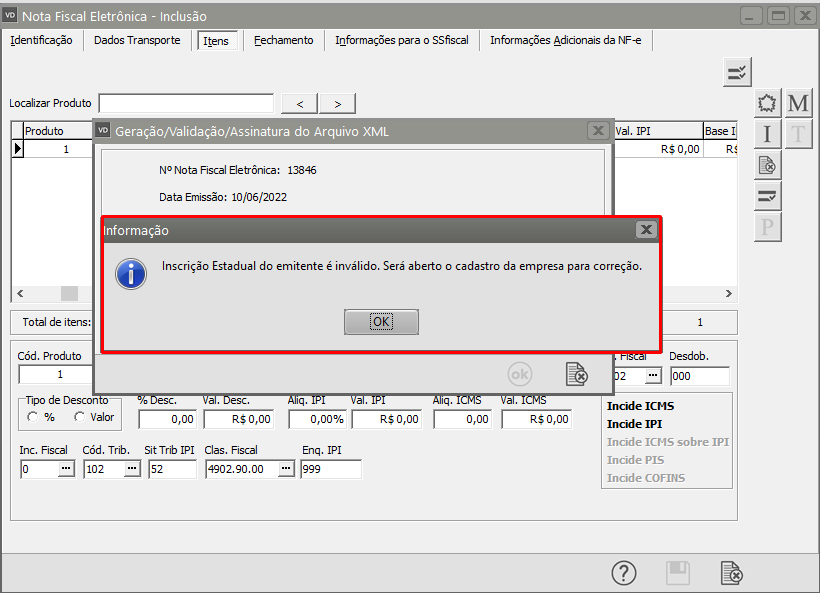Image resolution: width=820 pixels, height=593 pixels.
Task: Click the help question mark icon
Action: pos(624,572)
